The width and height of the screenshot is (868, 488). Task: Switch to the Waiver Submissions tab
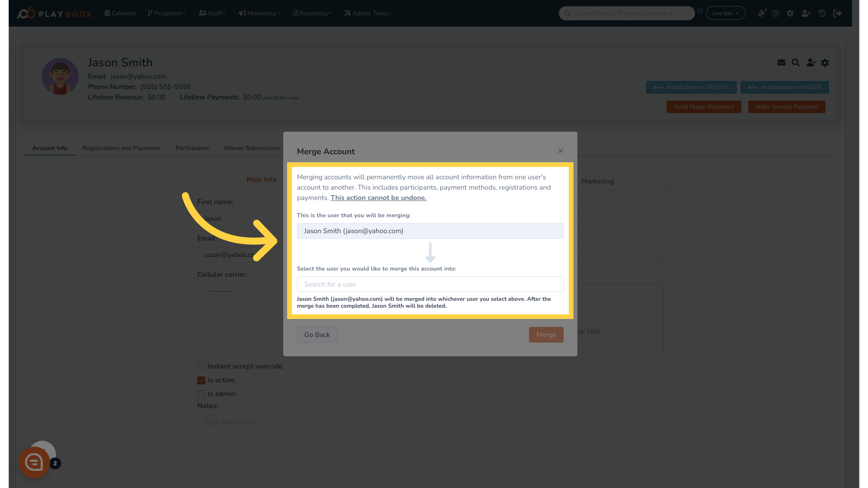pyautogui.click(x=252, y=148)
